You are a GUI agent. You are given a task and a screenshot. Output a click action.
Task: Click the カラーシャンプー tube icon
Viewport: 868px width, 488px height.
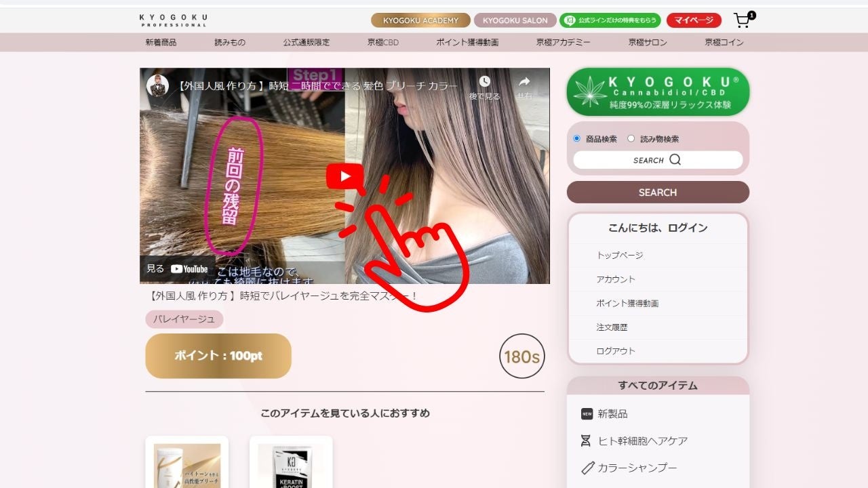point(587,468)
